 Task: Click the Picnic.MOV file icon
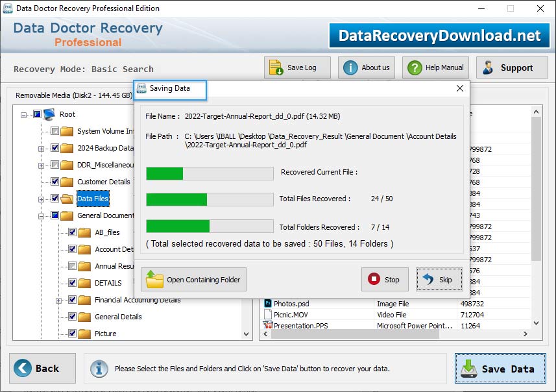(268, 314)
